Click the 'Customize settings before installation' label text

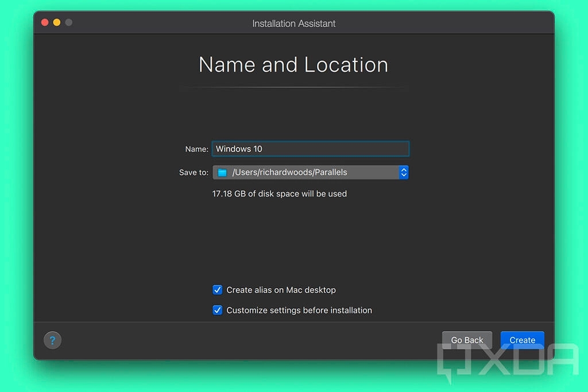(299, 311)
